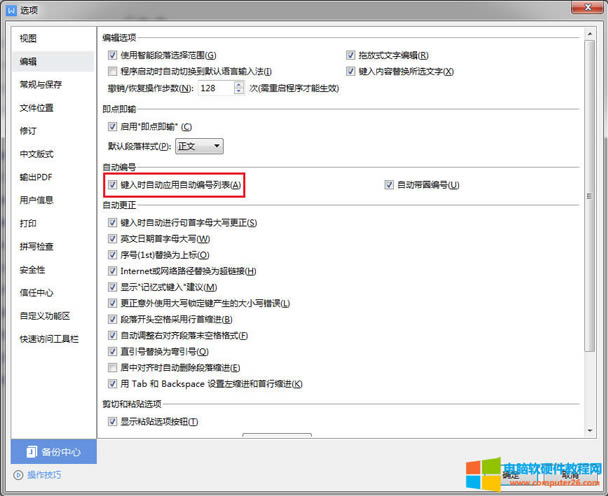
Task: Click the 撤销/恢复操作步数 spinner arrows
Action: click(x=239, y=88)
